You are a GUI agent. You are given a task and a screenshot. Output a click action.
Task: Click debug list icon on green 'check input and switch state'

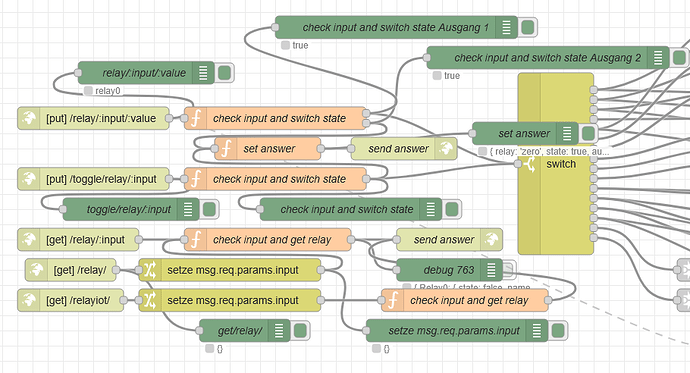430,209
